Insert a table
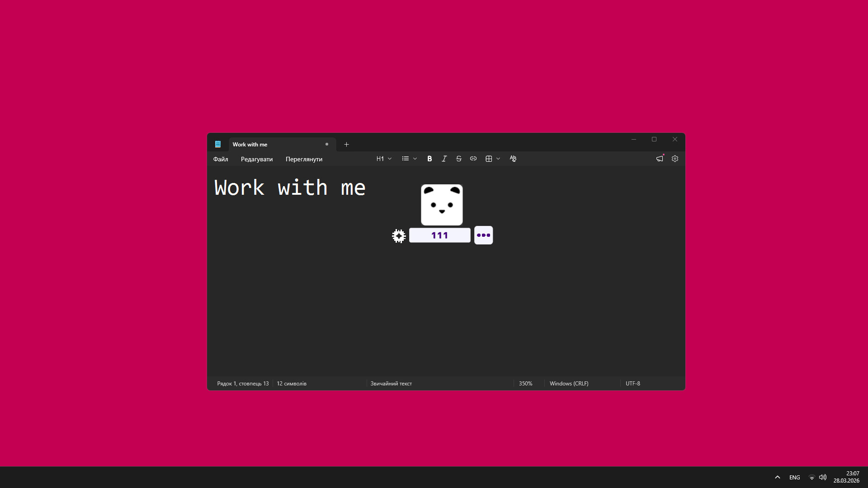 click(489, 159)
